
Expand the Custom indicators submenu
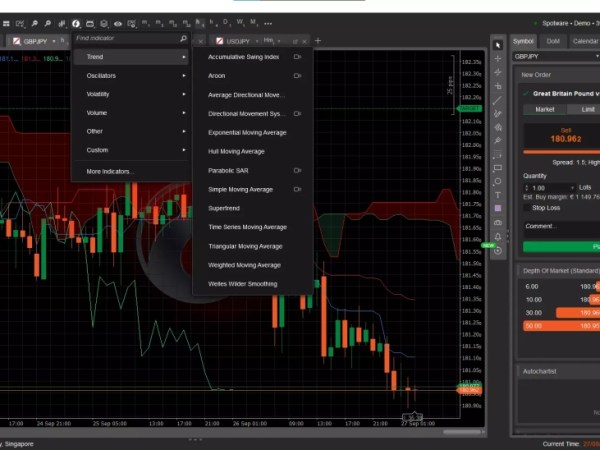(131, 150)
